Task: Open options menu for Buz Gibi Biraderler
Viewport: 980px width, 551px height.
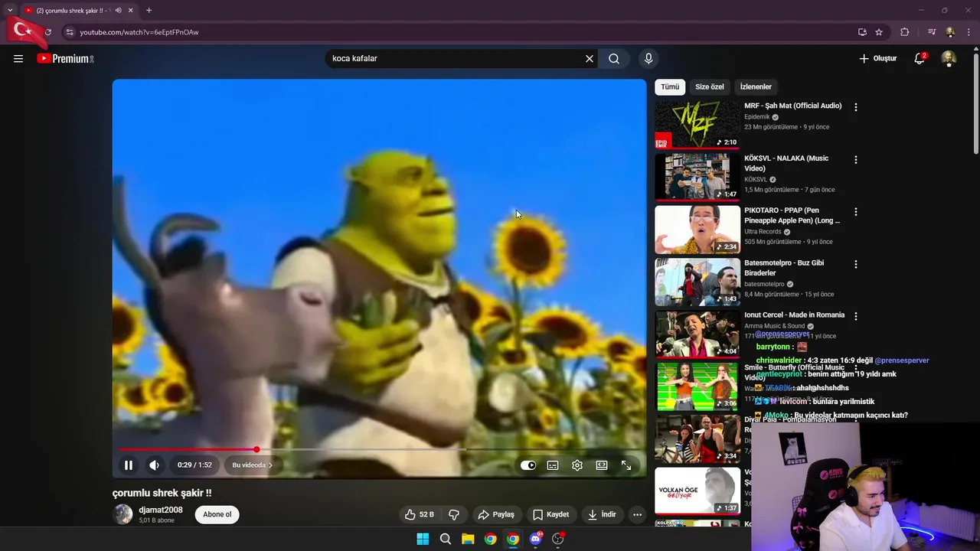Action: [856, 264]
